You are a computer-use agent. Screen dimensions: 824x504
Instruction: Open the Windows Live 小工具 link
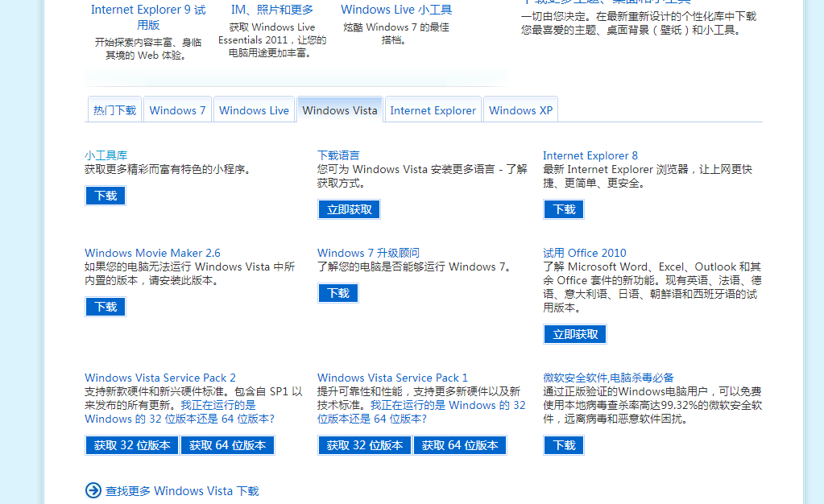396,10
